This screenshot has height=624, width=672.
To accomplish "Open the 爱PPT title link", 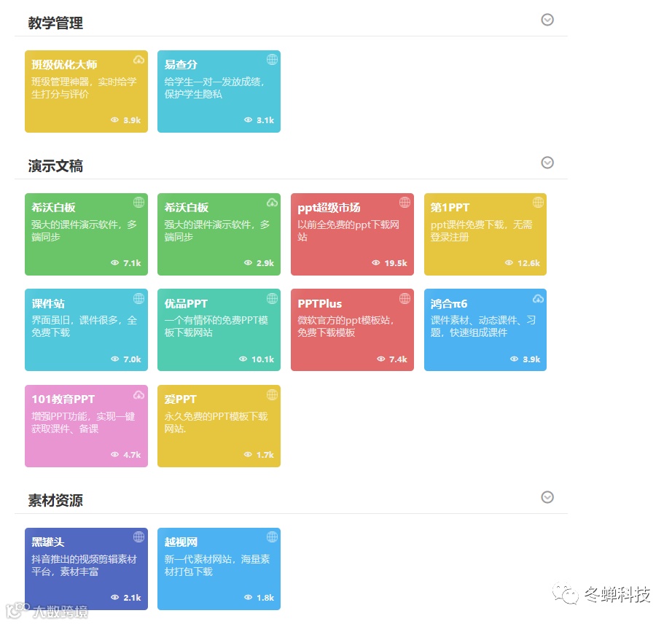I will pos(181,399).
